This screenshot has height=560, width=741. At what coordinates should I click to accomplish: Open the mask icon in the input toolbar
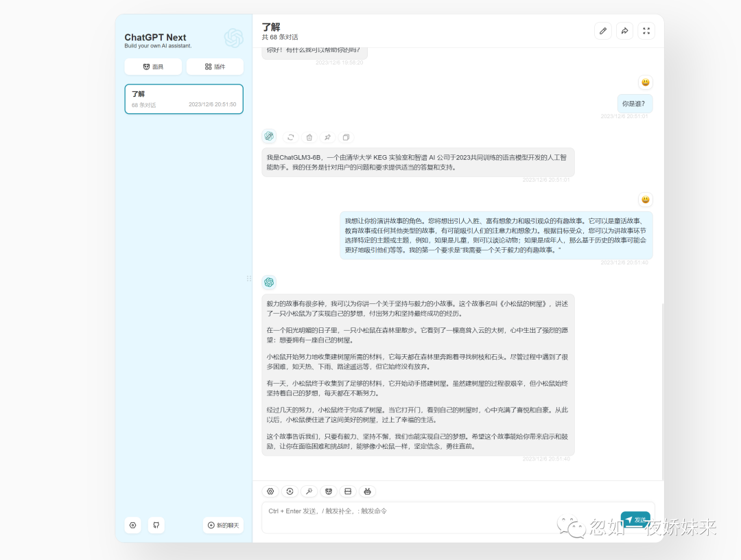coord(328,491)
